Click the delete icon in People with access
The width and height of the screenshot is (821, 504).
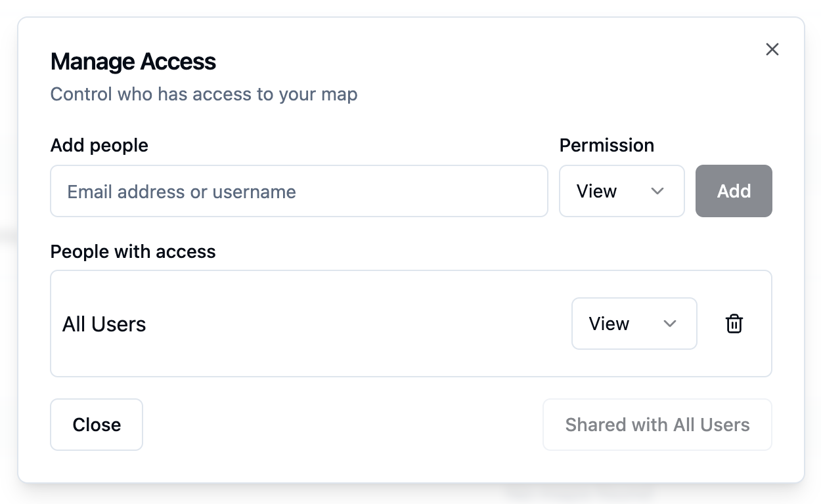[734, 324]
